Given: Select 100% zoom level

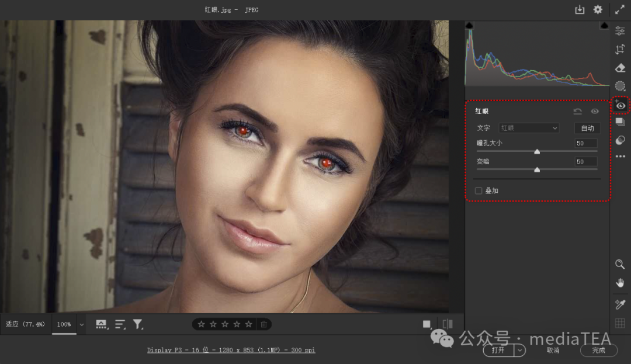Looking at the screenshot, I should (64, 324).
